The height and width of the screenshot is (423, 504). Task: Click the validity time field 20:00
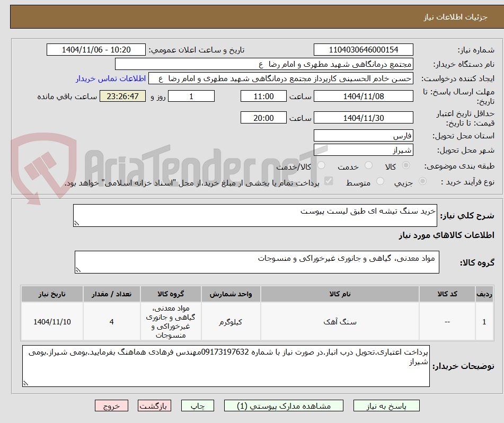pos(263,118)
